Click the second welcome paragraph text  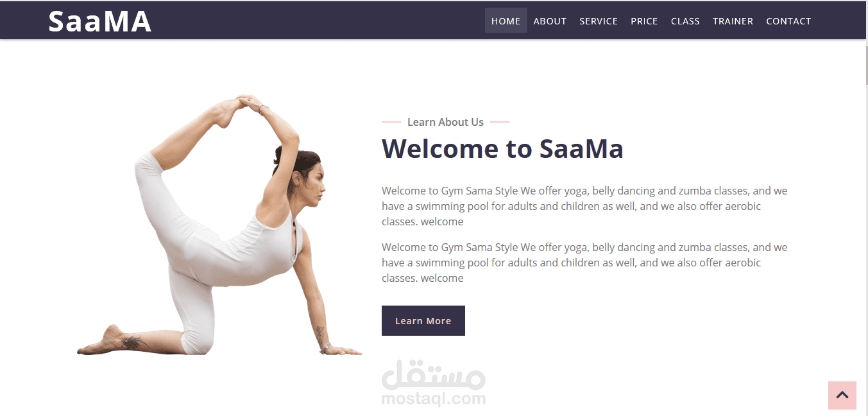[x=584, y=263]
